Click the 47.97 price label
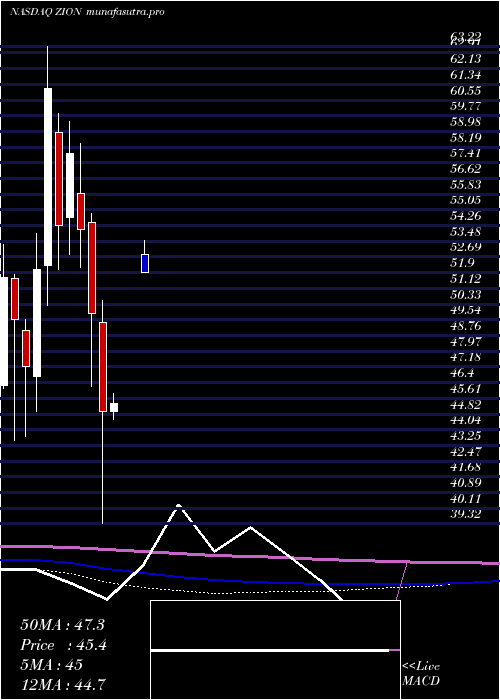The height and width of the screenshot is (700, 500). click(466, 341)
